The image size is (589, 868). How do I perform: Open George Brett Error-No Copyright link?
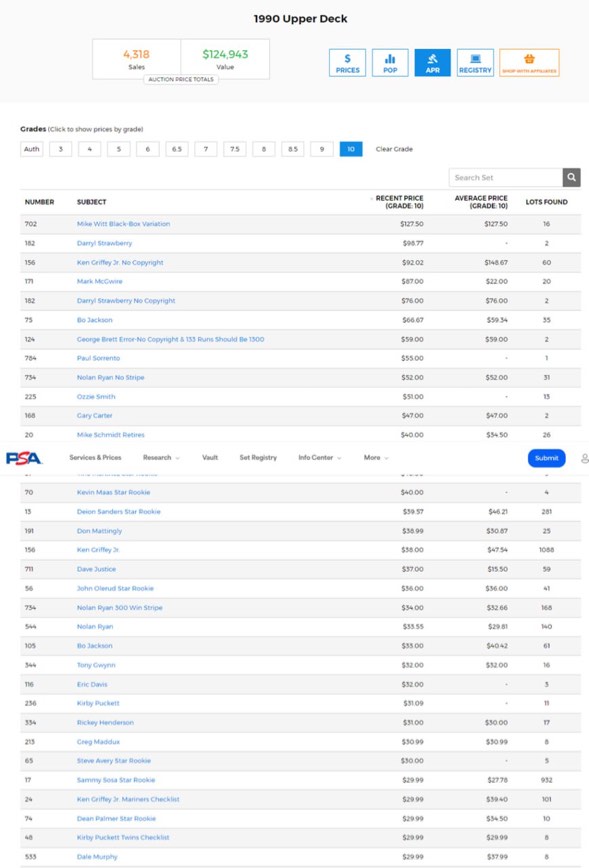[x=170, y=339]
